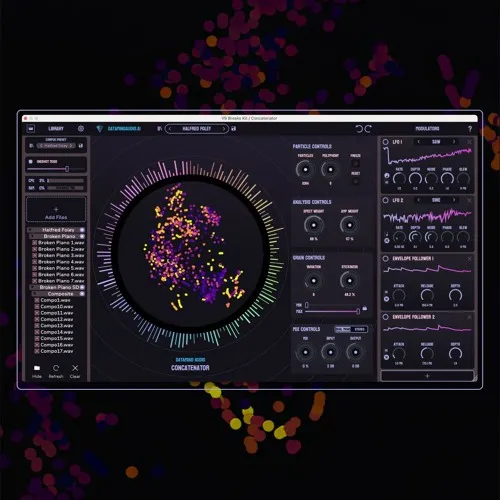
Task: Open the settings gear next to Library
Action: pos(81,128)
